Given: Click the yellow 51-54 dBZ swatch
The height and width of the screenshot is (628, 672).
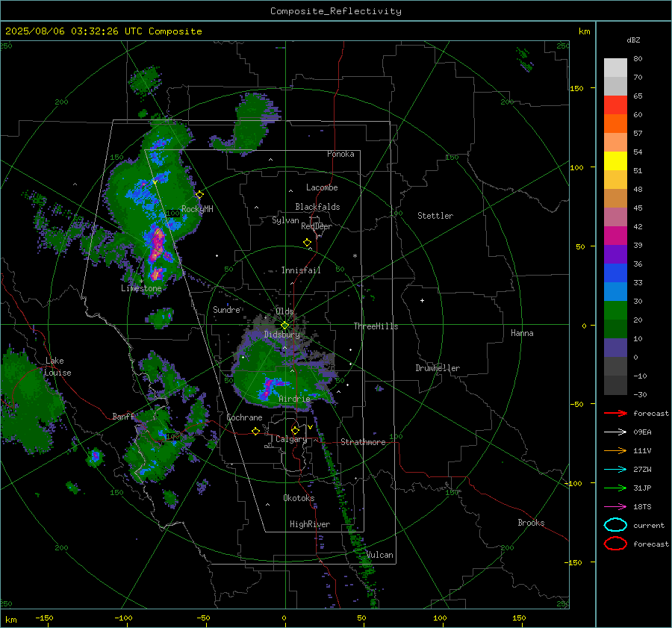Looking at the screenshot, I should point(615,161).
